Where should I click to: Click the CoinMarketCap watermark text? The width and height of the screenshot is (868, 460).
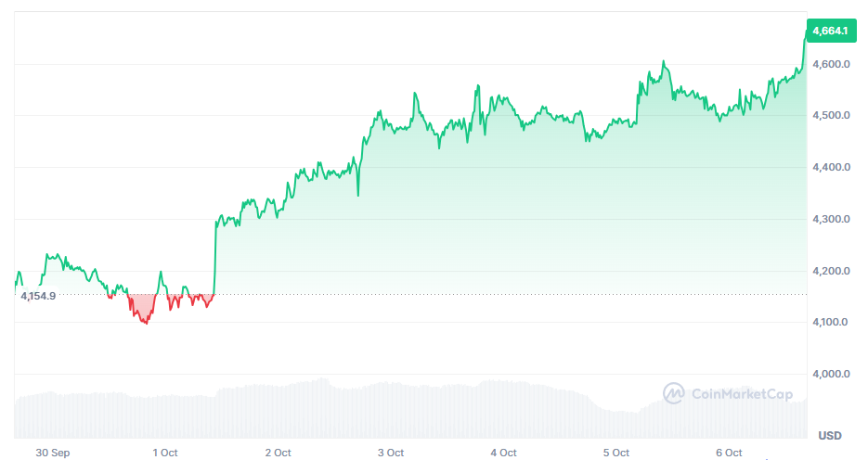743,394
